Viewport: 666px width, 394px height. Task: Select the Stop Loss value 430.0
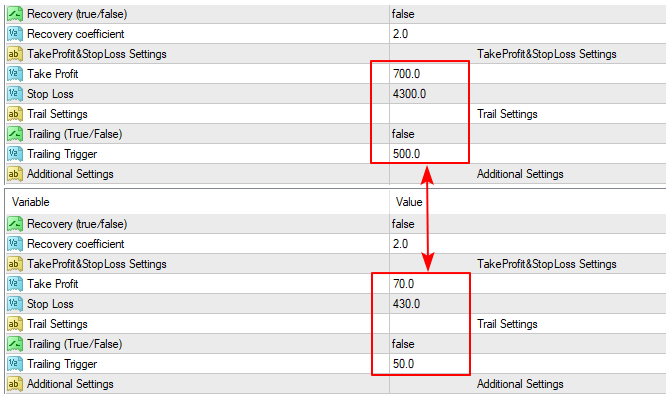pos(406,304)
